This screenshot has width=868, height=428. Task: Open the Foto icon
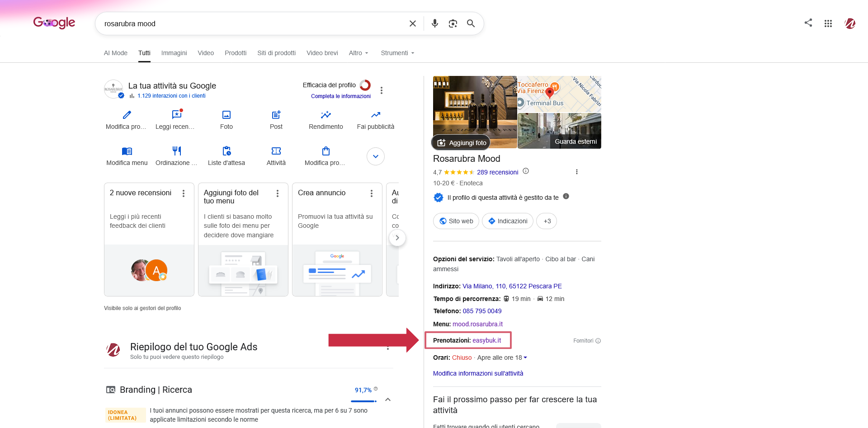pos(226,115)
